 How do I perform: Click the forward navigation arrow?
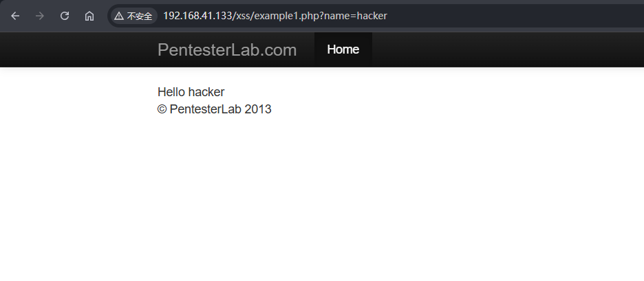tap(40, 16)
